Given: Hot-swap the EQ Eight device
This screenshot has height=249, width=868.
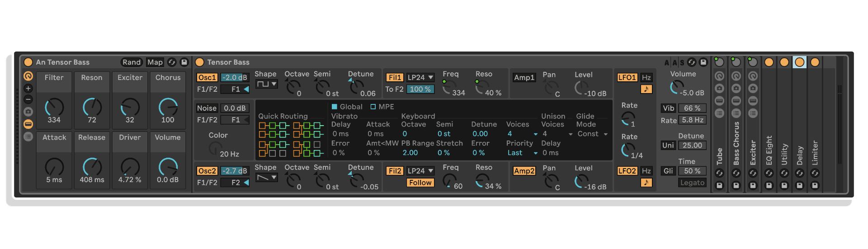Looking at the screenshot, I should (769, 173).
